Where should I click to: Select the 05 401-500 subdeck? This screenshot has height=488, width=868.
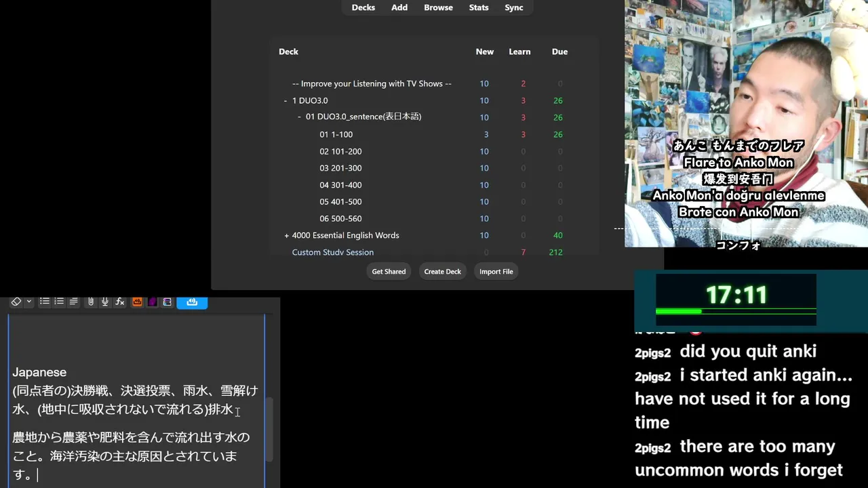click(340, 201)
